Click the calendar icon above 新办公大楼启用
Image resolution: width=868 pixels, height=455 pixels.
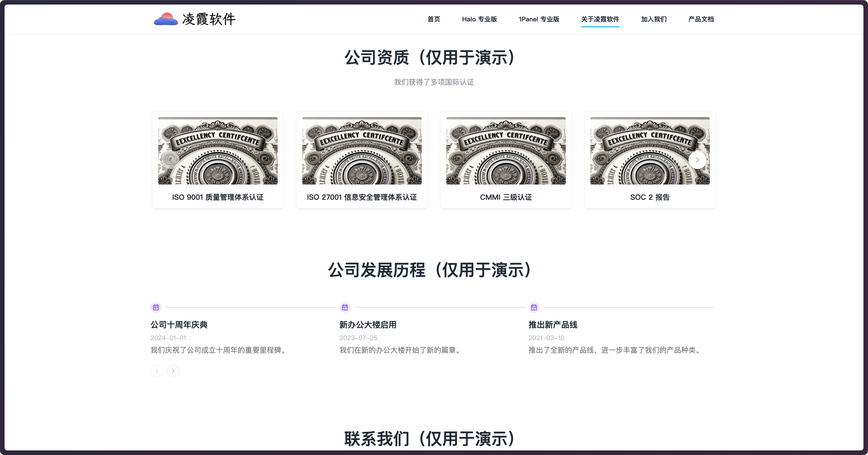click(x=345, y=307)
